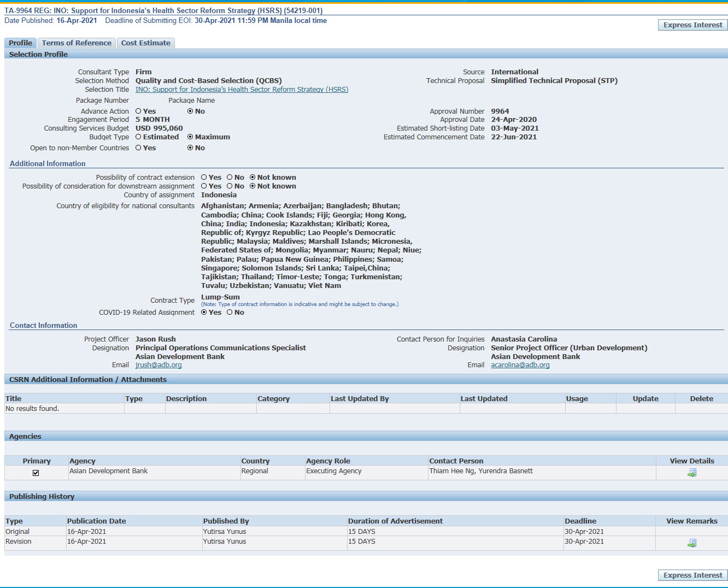
Task: Select Not known for downstream assignment
Action: (253, 186)
